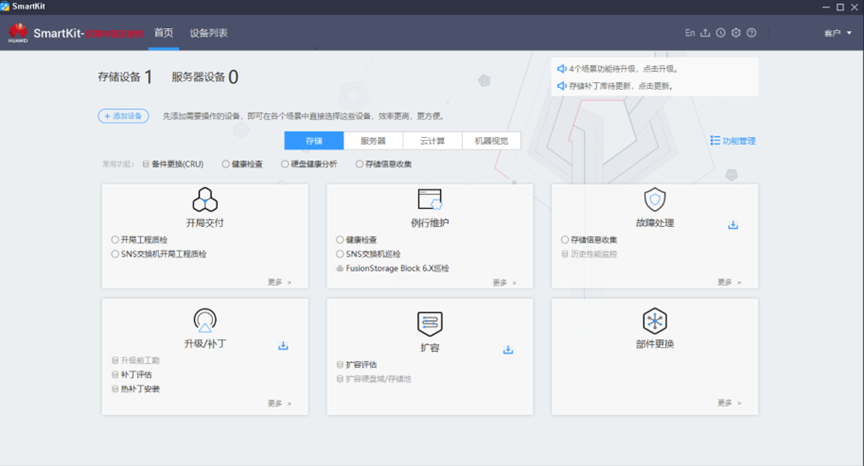Select 硬盘健康分析 in the 常用功能 row
The height and width of the screenshot is (466, 864).
click(x=309, y=164)
